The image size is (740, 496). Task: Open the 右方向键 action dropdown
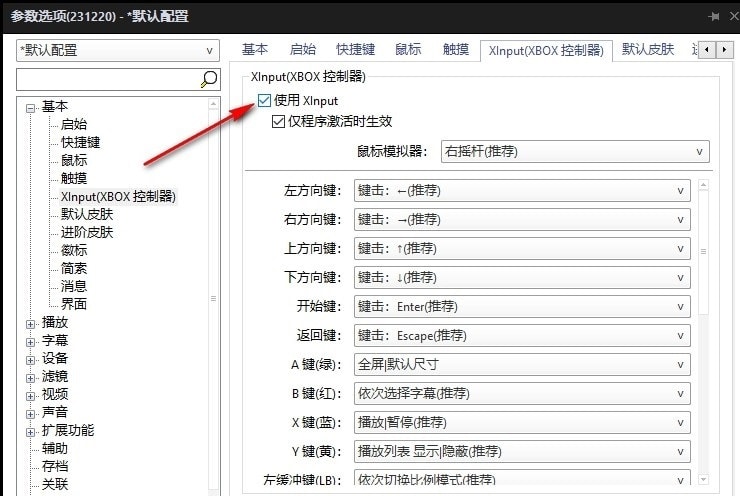coord(522,219)
